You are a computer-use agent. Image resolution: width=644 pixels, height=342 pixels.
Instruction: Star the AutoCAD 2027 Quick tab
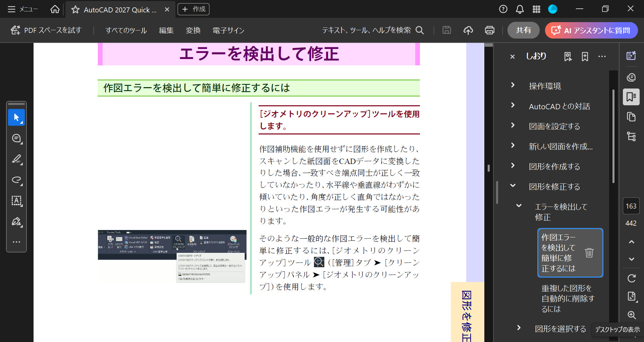75,10
